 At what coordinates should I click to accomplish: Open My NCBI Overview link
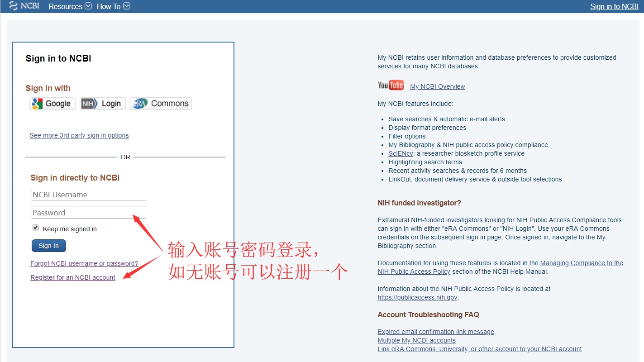click(438, 86)
